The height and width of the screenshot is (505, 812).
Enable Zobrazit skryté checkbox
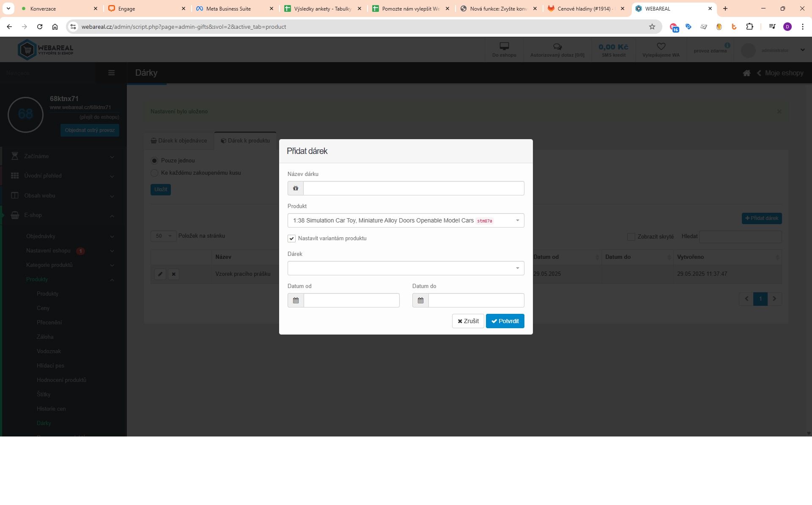(x=631, y=237)
